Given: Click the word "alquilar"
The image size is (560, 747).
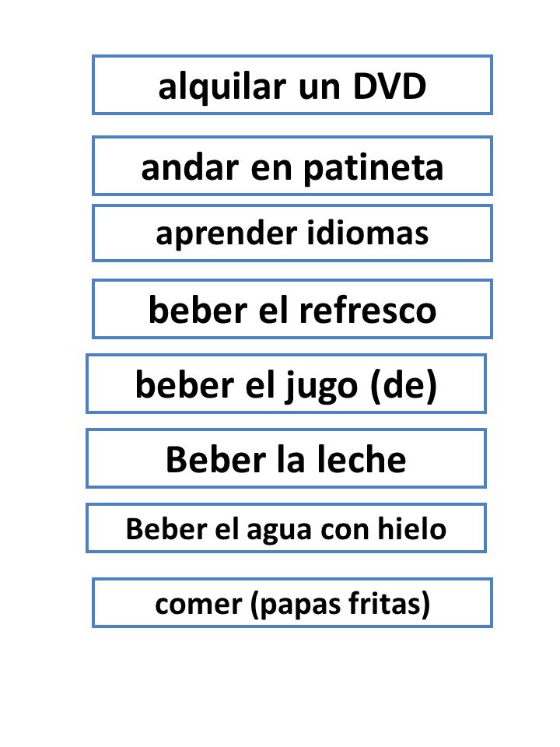Looking at the screenshot, I should [x=222, y=87].
